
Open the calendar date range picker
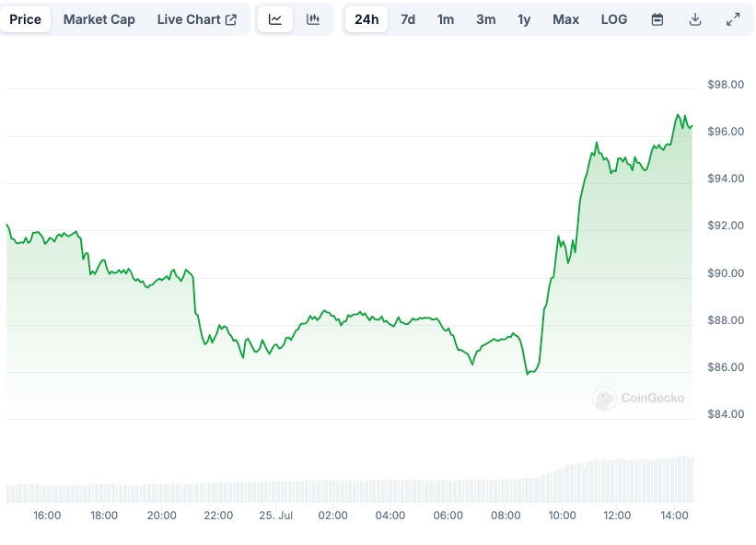coord(657,19)
